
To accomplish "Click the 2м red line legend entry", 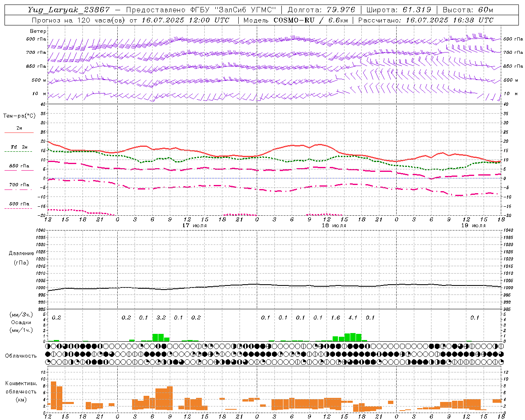I will pyautogui.click(x=19, y=129).
